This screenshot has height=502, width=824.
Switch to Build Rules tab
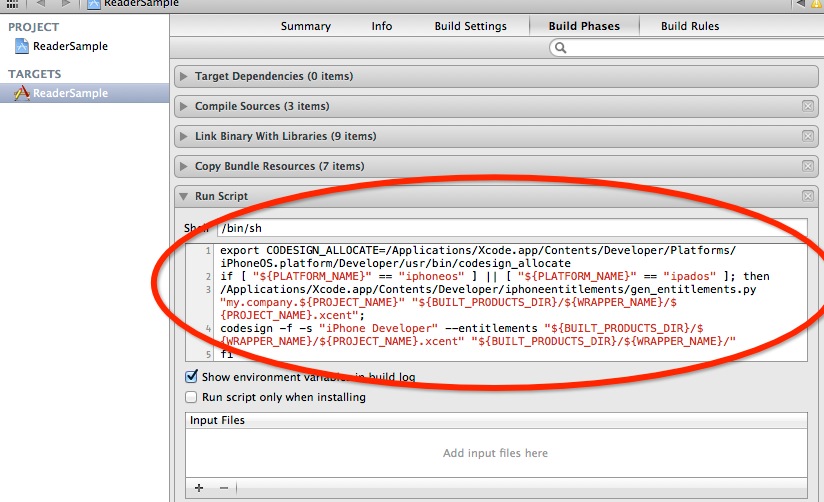pos(690,26)
